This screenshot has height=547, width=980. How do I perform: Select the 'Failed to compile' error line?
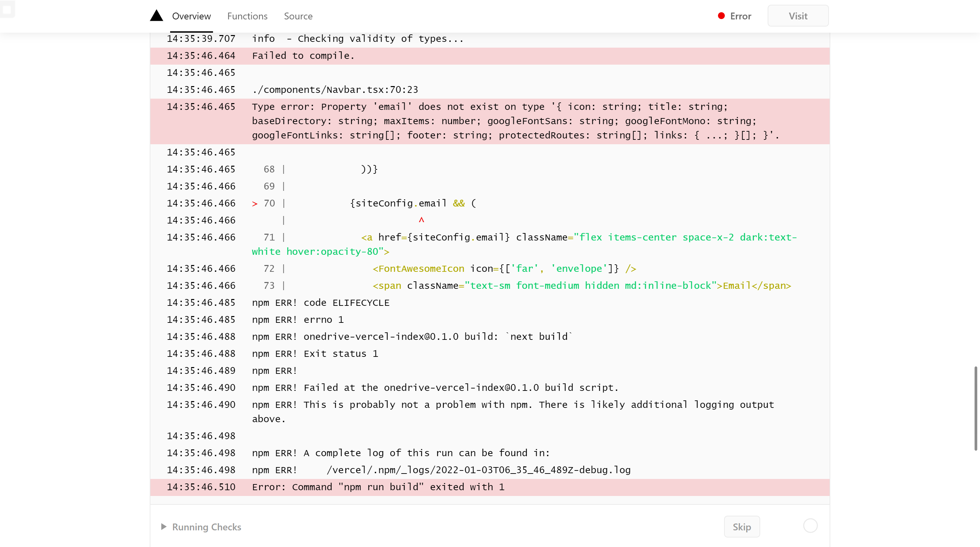(x=303, y=55)
